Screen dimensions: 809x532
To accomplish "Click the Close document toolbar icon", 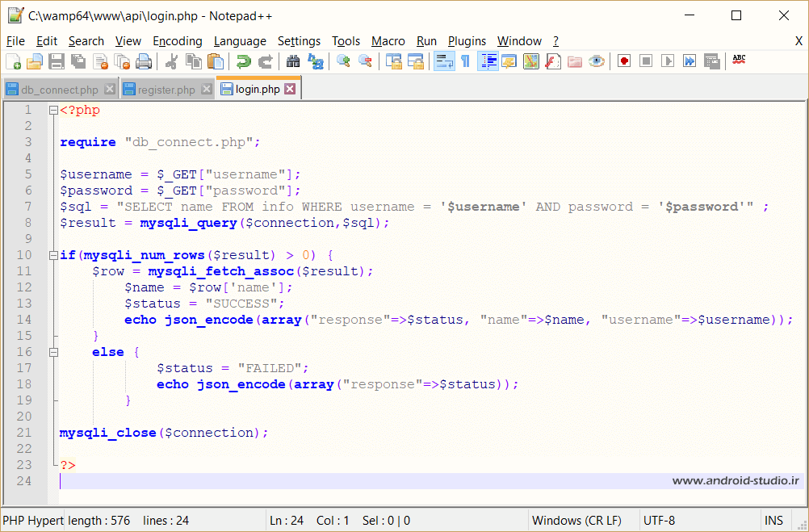I will point(100,61).
